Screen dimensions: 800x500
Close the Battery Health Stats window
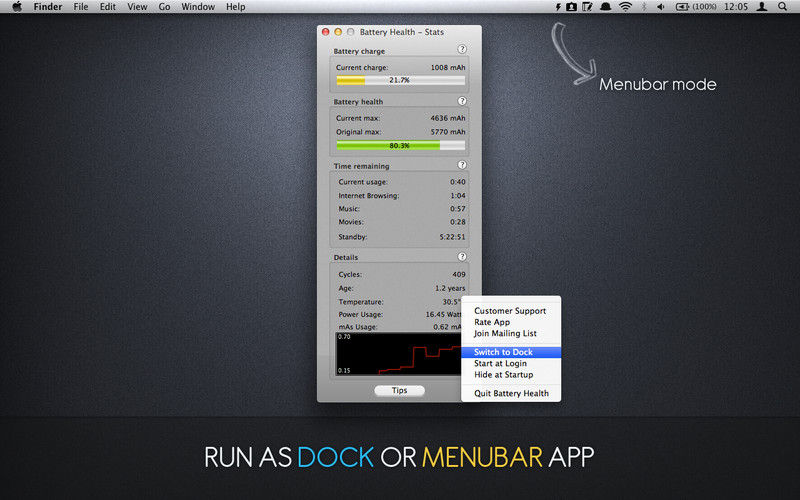(x=326, y=32)
